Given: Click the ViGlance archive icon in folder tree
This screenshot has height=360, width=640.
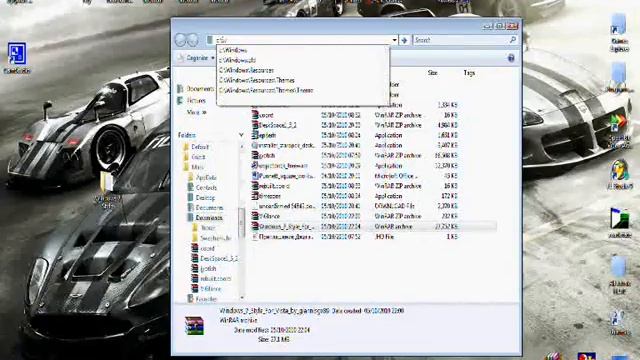Looking at the screenshot, I should click(195, 289).
